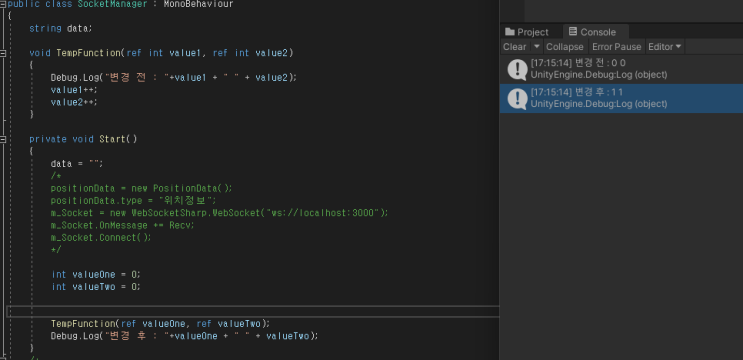Click the 'data = "";' assignment line
743x360 pixels.
coord(76,163)
